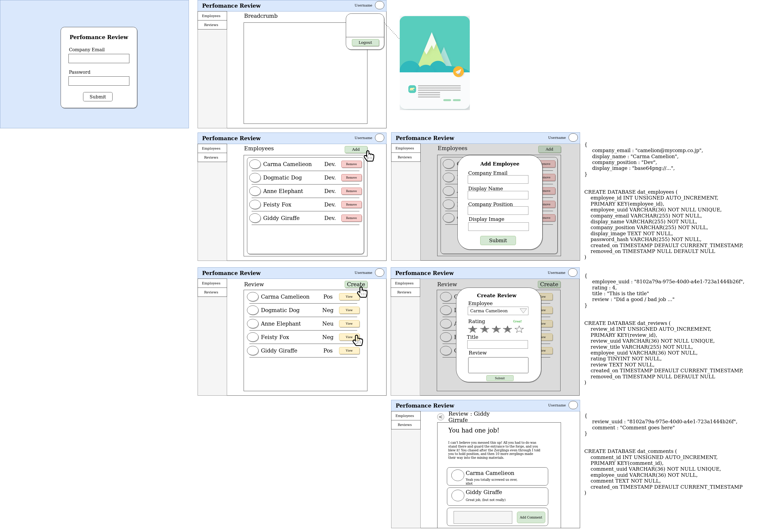Click Submit on the login form

[98, 97]
